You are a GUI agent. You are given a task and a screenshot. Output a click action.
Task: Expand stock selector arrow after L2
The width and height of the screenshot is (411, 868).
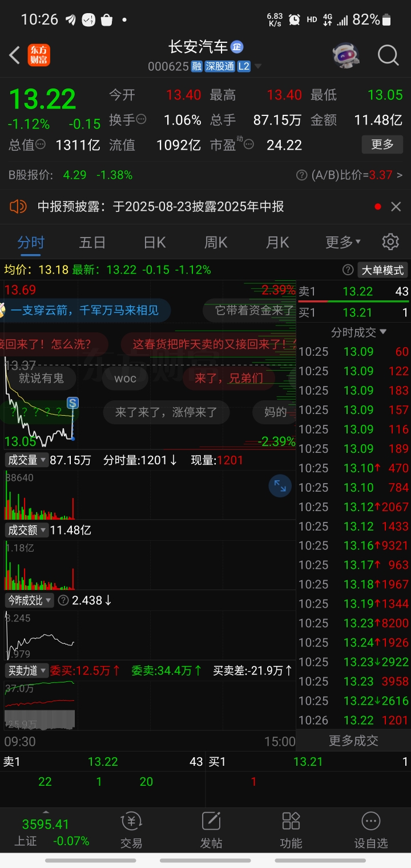(258, 67)
